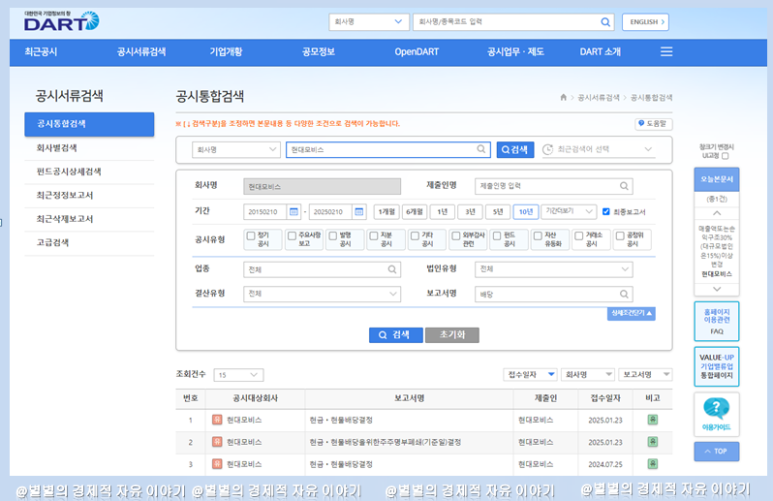Toggle the 최종보고서 checkbox
Screen dimensions: 773x501
(x=606, y=212)
